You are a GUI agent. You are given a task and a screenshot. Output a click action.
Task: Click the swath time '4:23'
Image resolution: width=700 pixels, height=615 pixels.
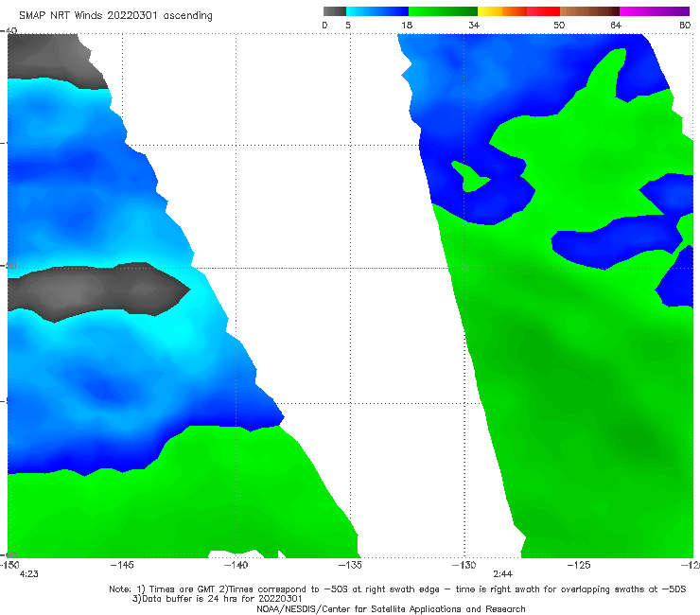29,574
